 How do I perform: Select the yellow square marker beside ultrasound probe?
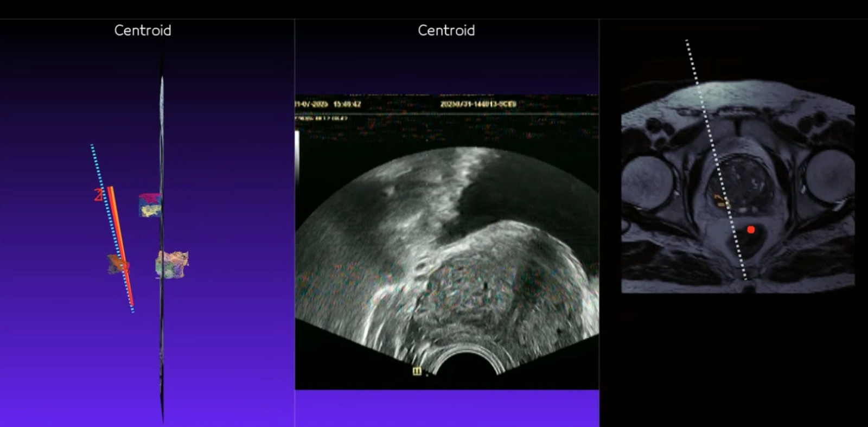click(x=417, y=371)
